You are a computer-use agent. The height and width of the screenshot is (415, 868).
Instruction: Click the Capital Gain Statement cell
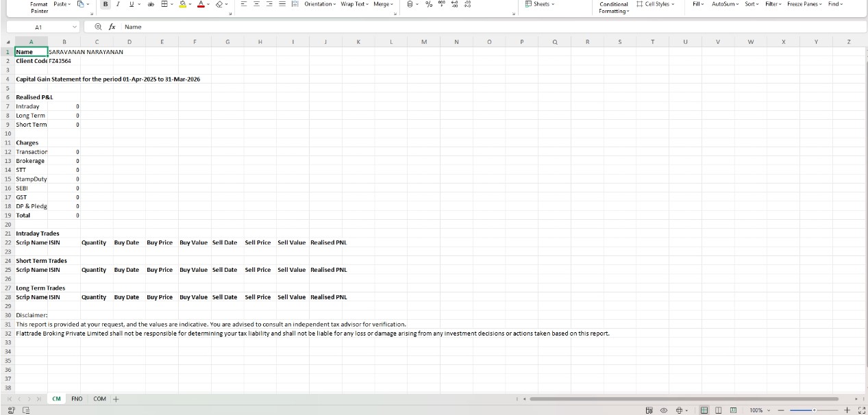pos(108,79)
